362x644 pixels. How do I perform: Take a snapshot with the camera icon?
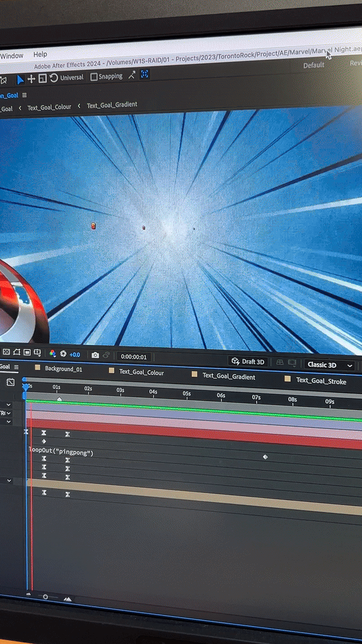click(x=95, y=355)
